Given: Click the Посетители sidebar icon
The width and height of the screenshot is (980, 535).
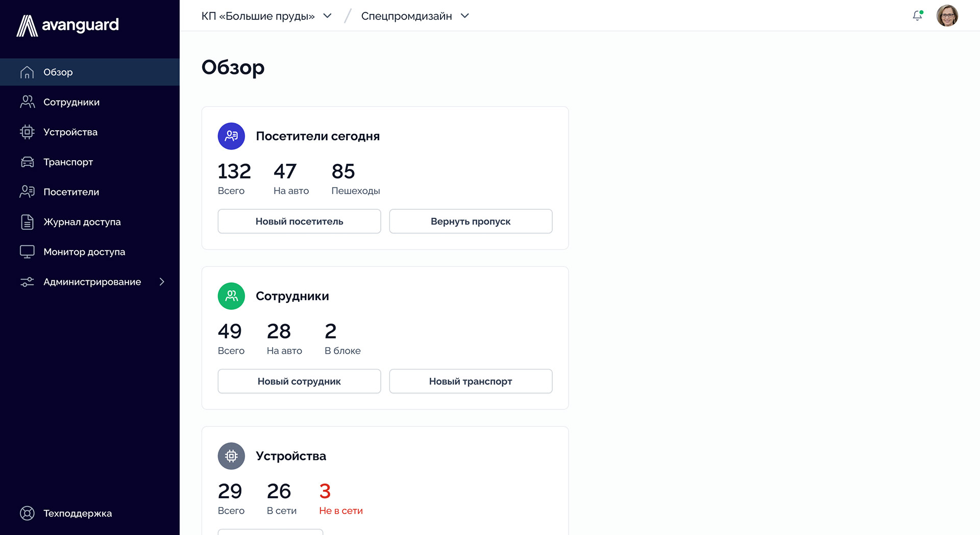Looking at the screenshot, I should (27, 191).
